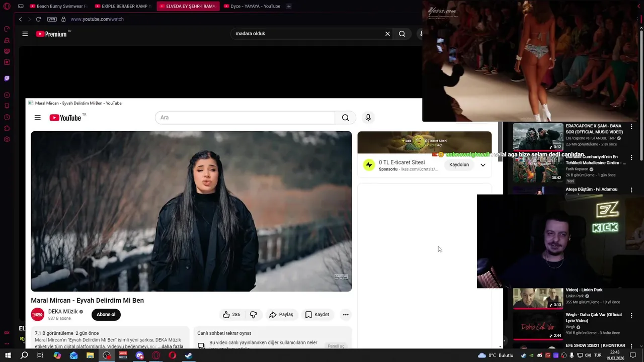Open the outer YouTube hamburger guide menu
Viewport: 644px width, 362px height.
click(x=25, y=34)
